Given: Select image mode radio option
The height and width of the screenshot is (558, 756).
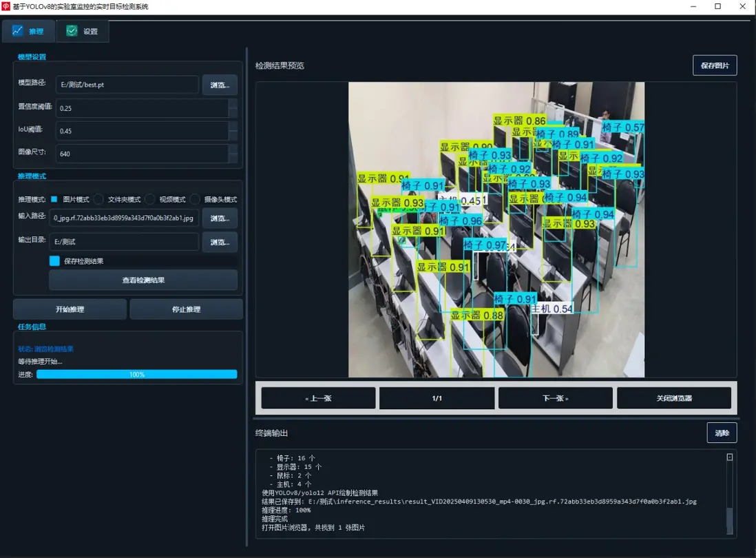Looking at the screenshot, I should [54, 199].
